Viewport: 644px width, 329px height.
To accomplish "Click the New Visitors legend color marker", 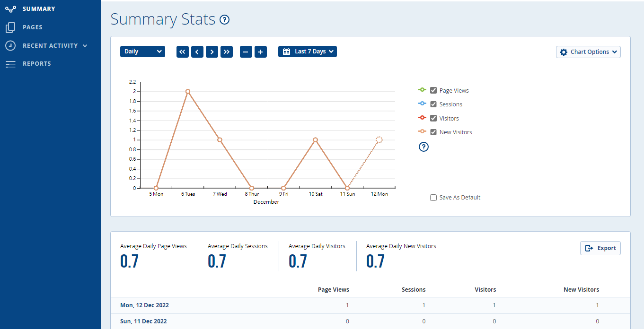I will coord(423,132).
